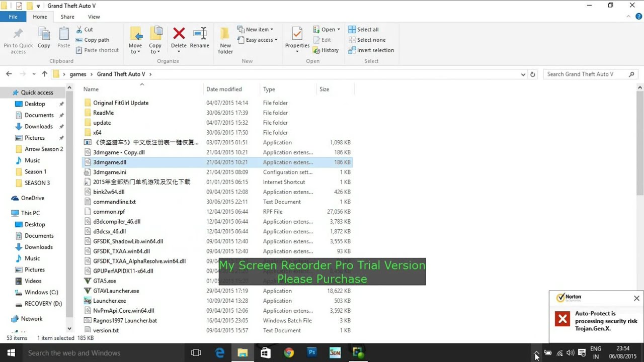Viewport: 644px width, 362px height.
Task: Open Task View on the taskbar
Action: click(196, 353)
